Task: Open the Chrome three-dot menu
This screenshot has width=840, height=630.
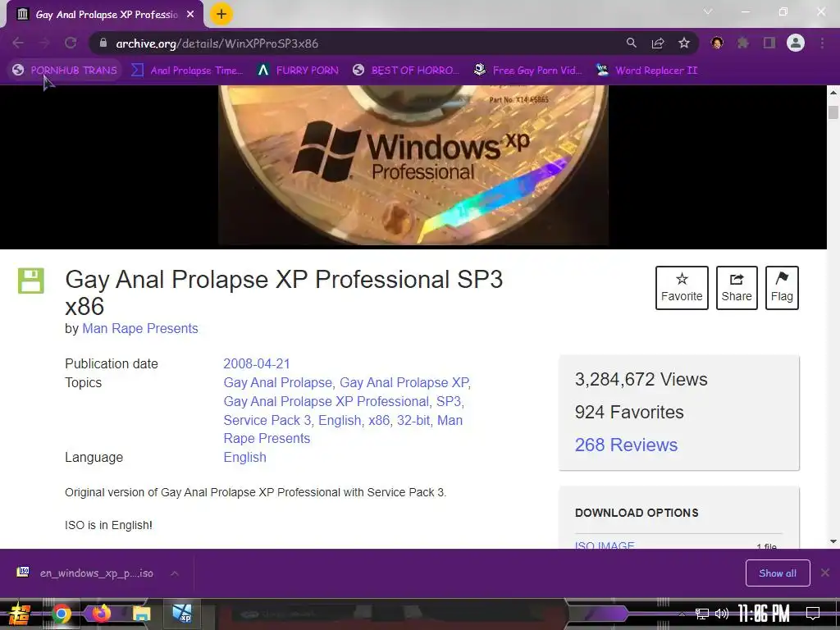Action: 822,43
